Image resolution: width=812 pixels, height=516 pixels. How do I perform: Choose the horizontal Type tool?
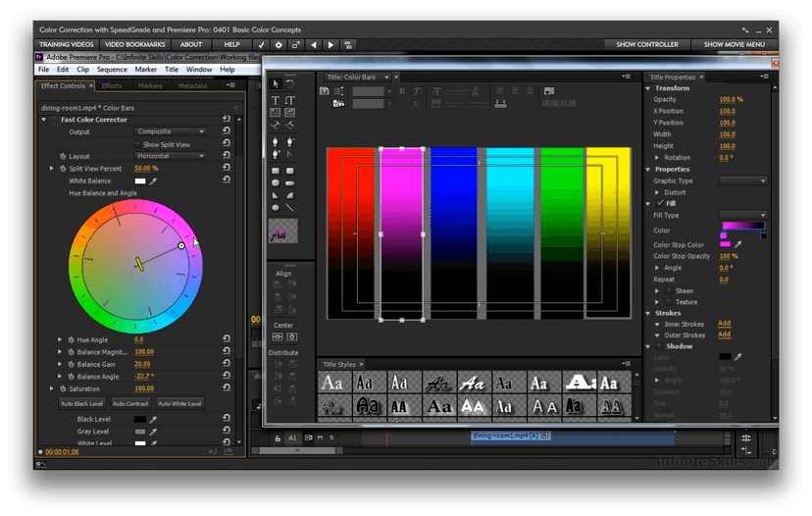pyautogui.click(x=276, y=100)
